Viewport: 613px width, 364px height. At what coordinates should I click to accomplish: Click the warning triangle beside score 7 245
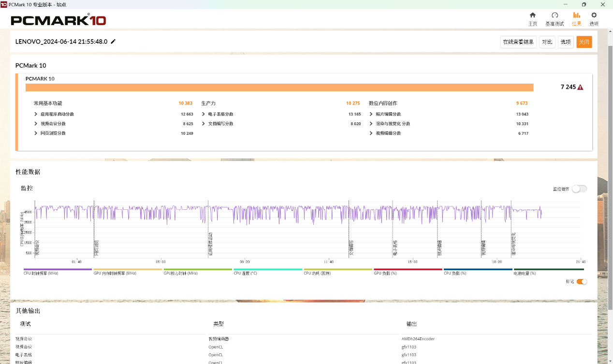(580, 87)
